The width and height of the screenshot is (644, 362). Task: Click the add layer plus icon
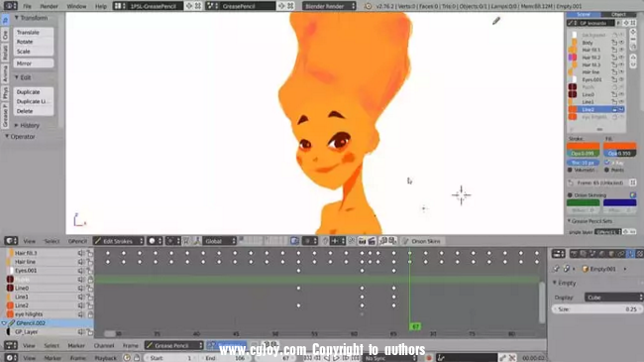pos(633,32)
